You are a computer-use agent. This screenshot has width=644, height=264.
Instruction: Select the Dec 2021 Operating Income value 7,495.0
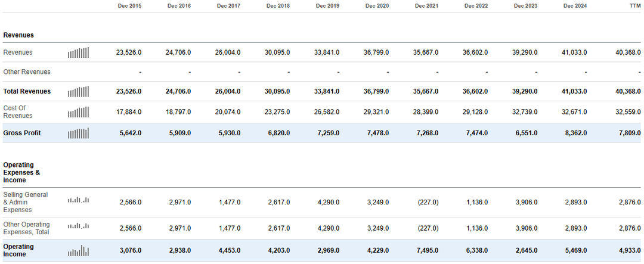[426, 251]
